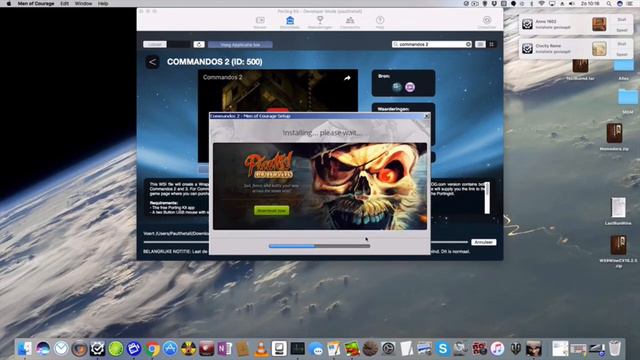640x360 pixels.
Task: Open VLC cone icon in the Dock
Action: click(x=261, y=349)
